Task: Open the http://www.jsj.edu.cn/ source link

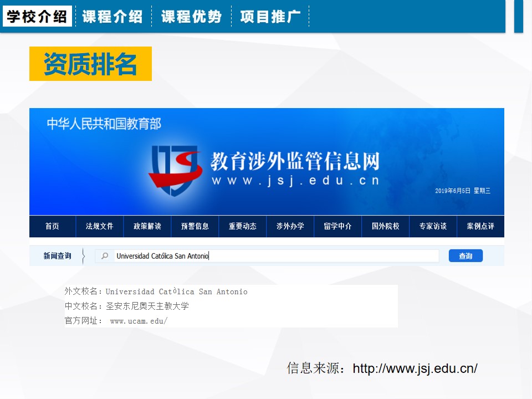Action: (415, 369)
